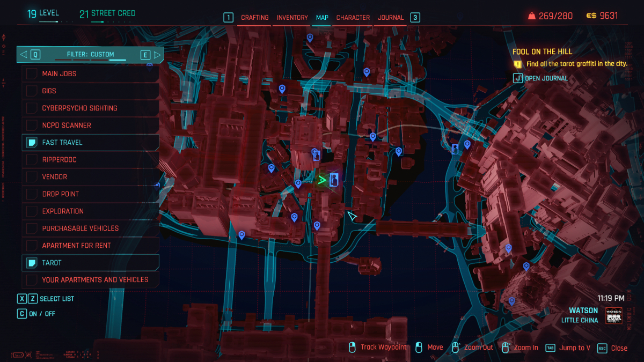
Task: Open the Inventory tab
Action: 292,18
